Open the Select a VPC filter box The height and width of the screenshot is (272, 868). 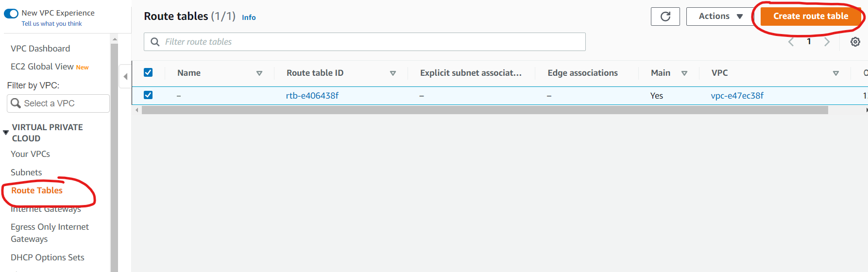pyautogui.click(x=58, y=103)
